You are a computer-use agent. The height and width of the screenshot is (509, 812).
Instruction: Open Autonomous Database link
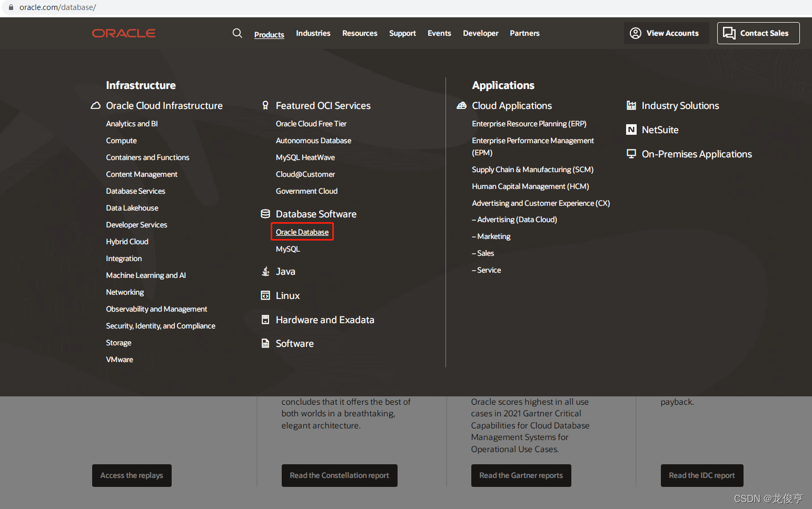[313, 141]
